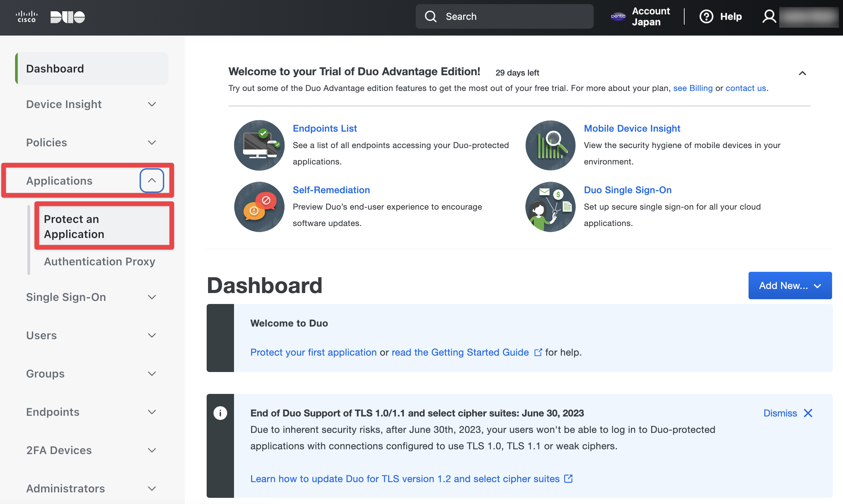Click the see Billing link
The height and width of the screenshot is (504, 843).
[x=693, y=88]
